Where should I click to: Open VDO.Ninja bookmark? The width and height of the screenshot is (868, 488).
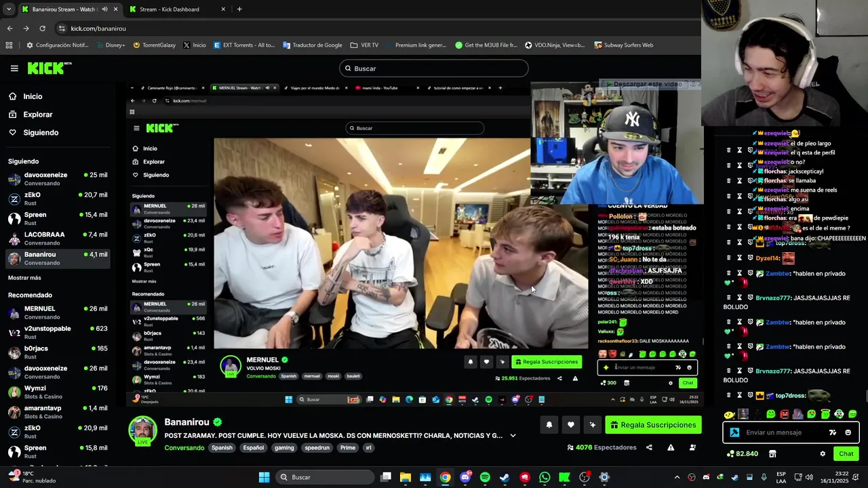tap(555, 45)
